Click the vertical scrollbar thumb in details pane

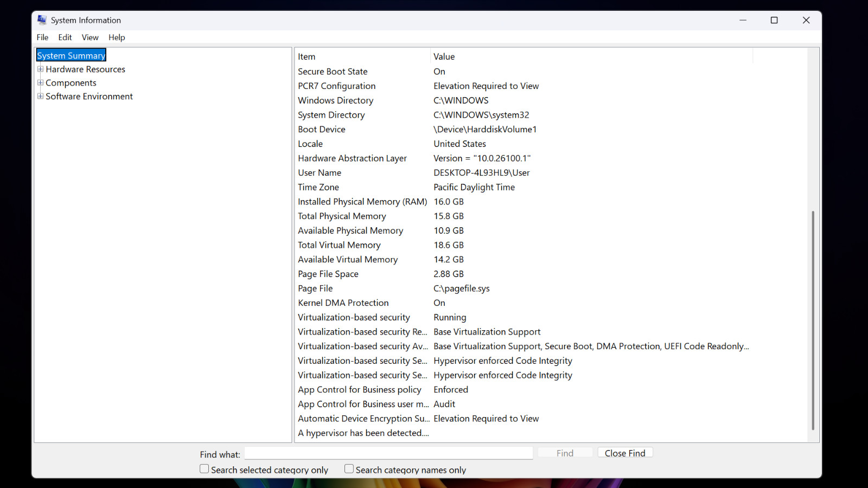(x=813, y=320)
